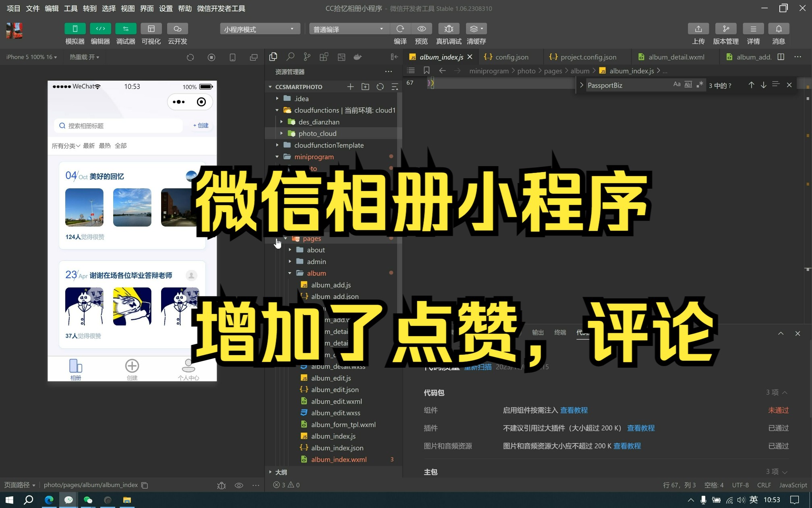Open the search panel in sidebar
The width and height of the screenshot is (812, 508).
click(x=290, y=57)
